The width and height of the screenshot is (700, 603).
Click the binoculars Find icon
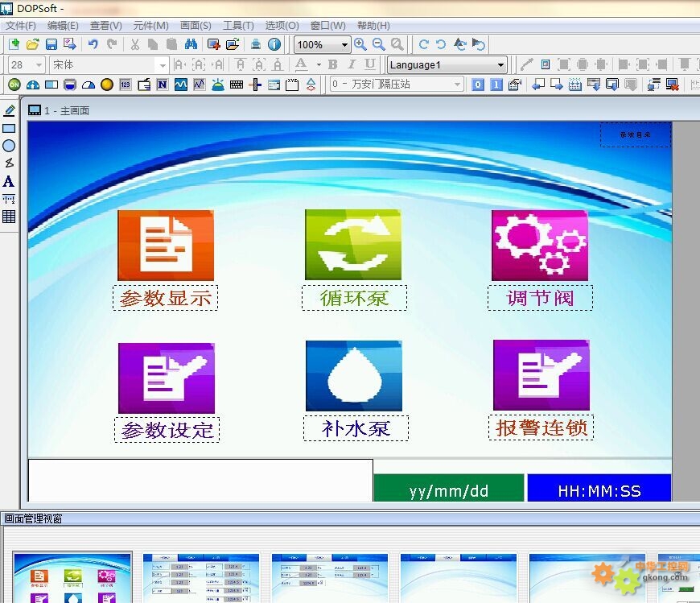[191, 44]
